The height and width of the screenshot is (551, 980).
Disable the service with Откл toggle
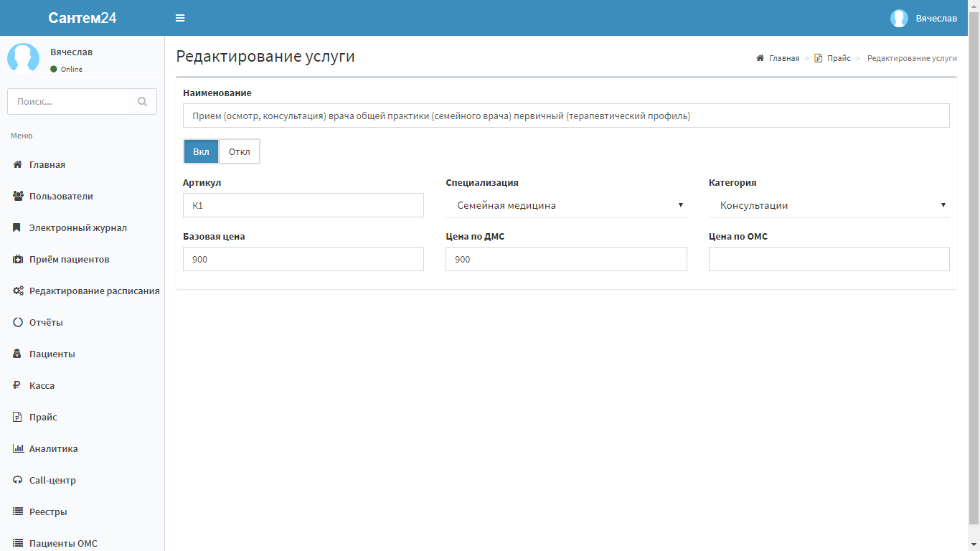239,151
